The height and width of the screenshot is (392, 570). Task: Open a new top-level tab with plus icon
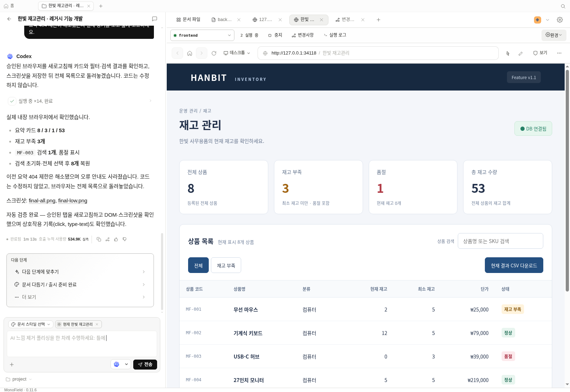click(x=101, y=6)
